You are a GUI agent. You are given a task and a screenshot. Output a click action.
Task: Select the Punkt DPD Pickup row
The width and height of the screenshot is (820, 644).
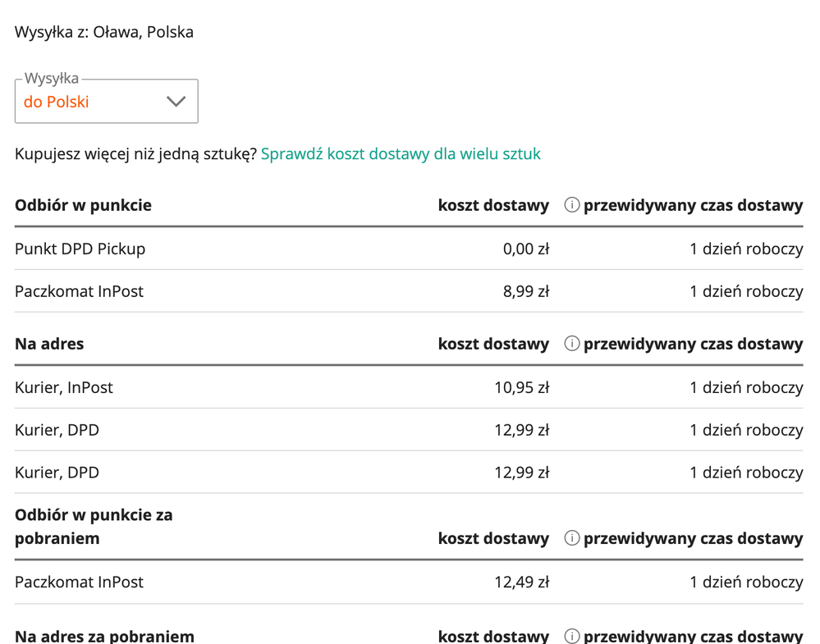[x=409, y=249]
